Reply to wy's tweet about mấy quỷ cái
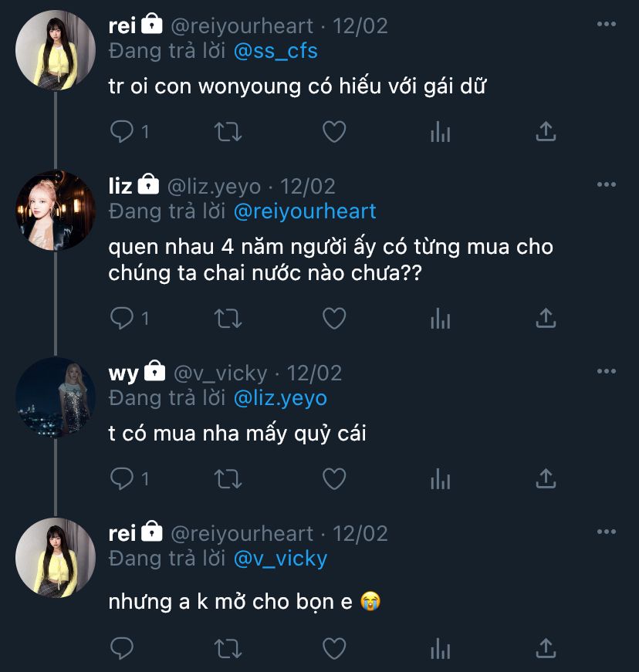This screenshot has width=639, height=672. click(122, 479)
